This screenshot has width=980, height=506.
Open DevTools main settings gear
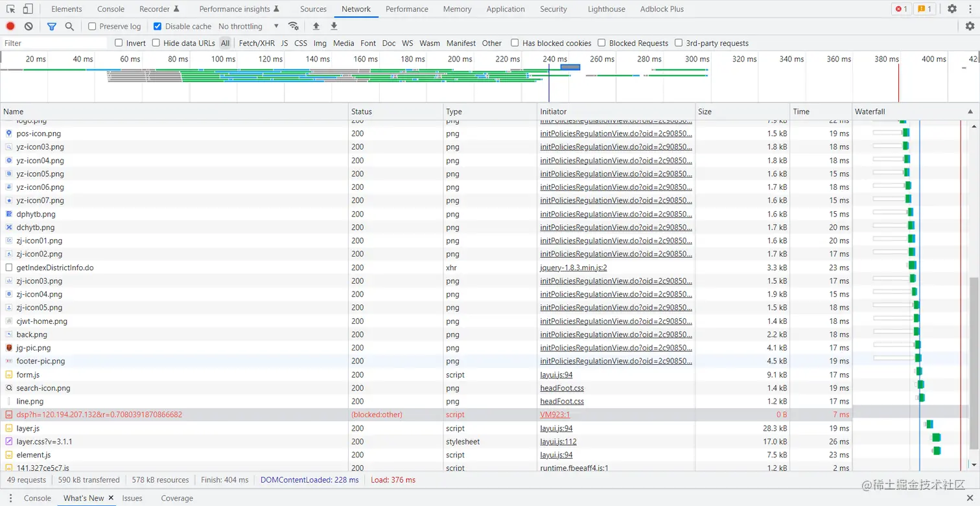point(952,9)
